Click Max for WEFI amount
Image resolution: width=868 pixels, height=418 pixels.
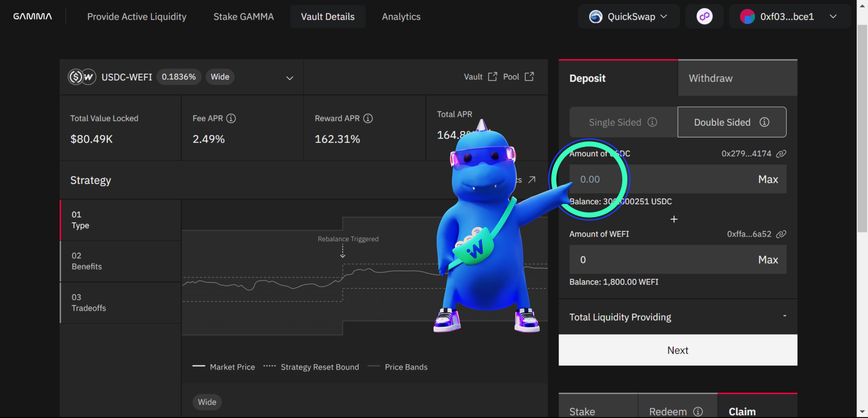(768, 260)
